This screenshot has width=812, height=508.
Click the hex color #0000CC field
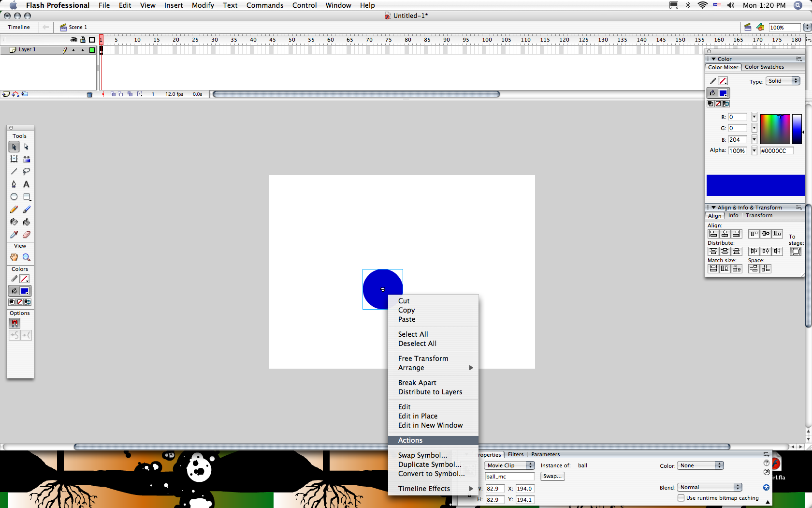(x=776, y=151)
